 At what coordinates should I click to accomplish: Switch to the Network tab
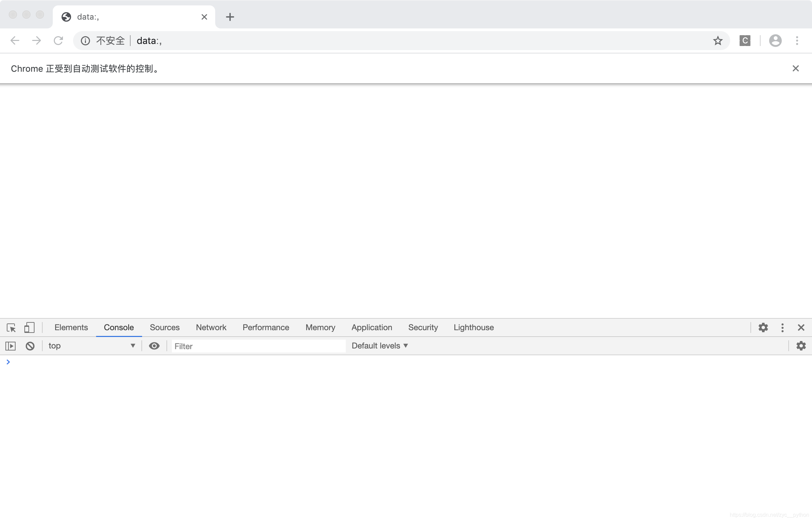click(211, 327)
